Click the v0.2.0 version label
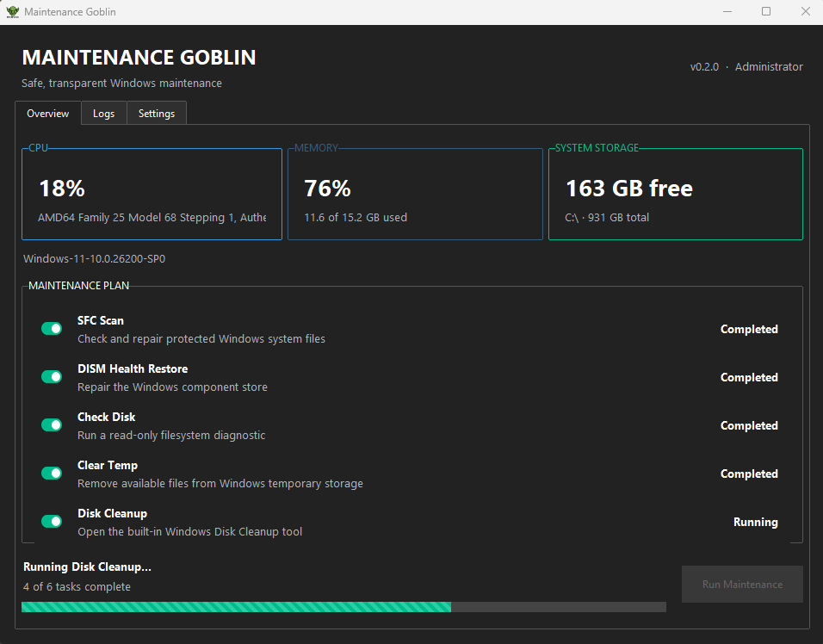Image resolution: width=823 pixels, height=644 pixels. coord(704,67)
